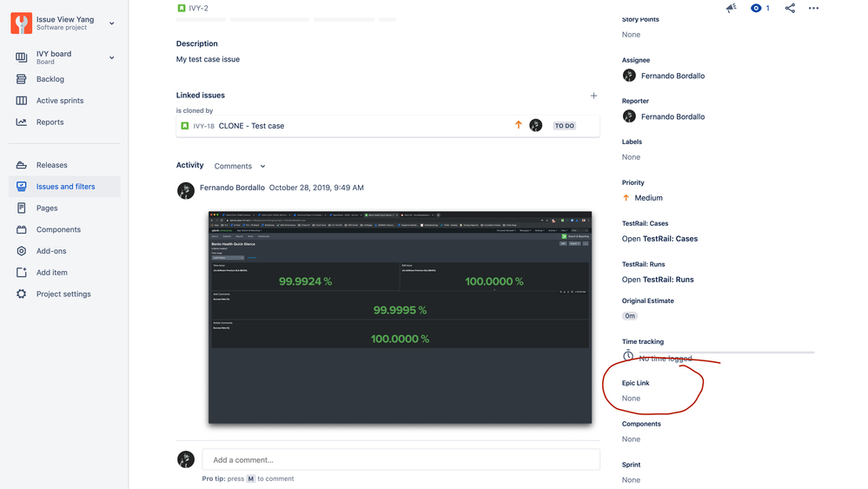Click the share issue icon
Screen dimensions: 868x489
click(790, 8)
